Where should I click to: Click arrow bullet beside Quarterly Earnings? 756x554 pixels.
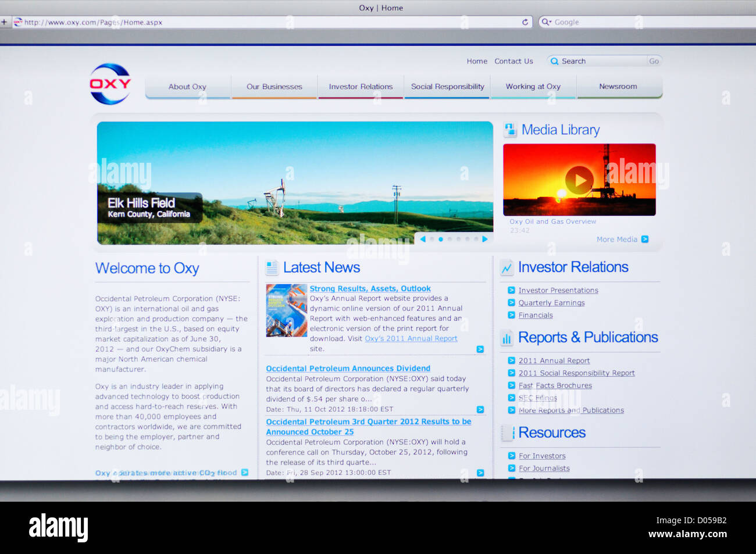click(x=511, y=302)
